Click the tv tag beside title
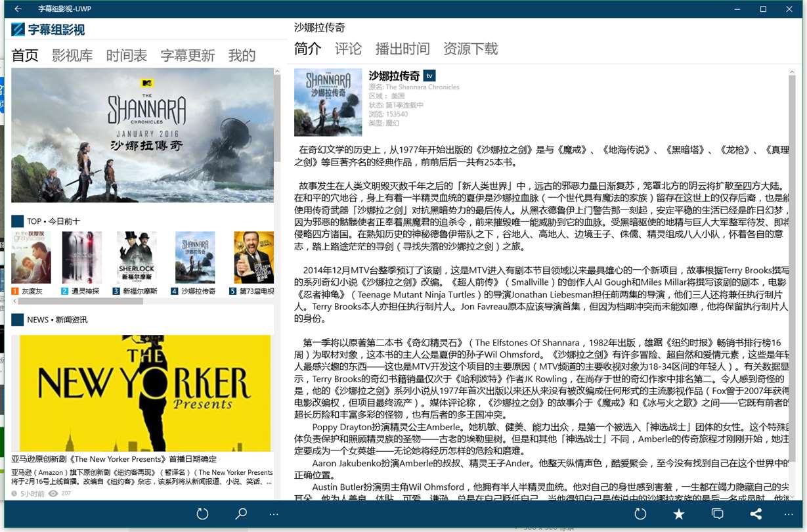Image resolution: width=807 pixels, height=532 pixels. 429,76
